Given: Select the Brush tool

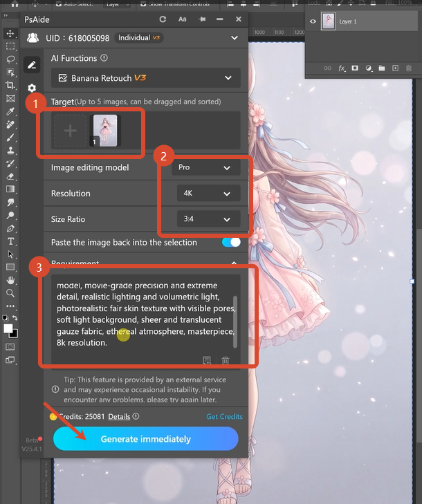Looking at the screenshot, I should [x=10, y=138].
